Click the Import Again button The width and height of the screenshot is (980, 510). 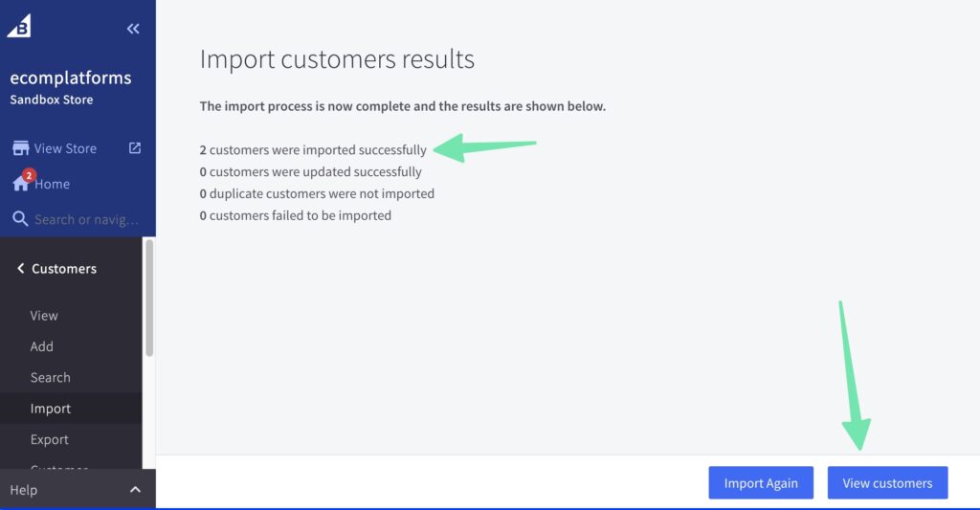tap(760, 483)
